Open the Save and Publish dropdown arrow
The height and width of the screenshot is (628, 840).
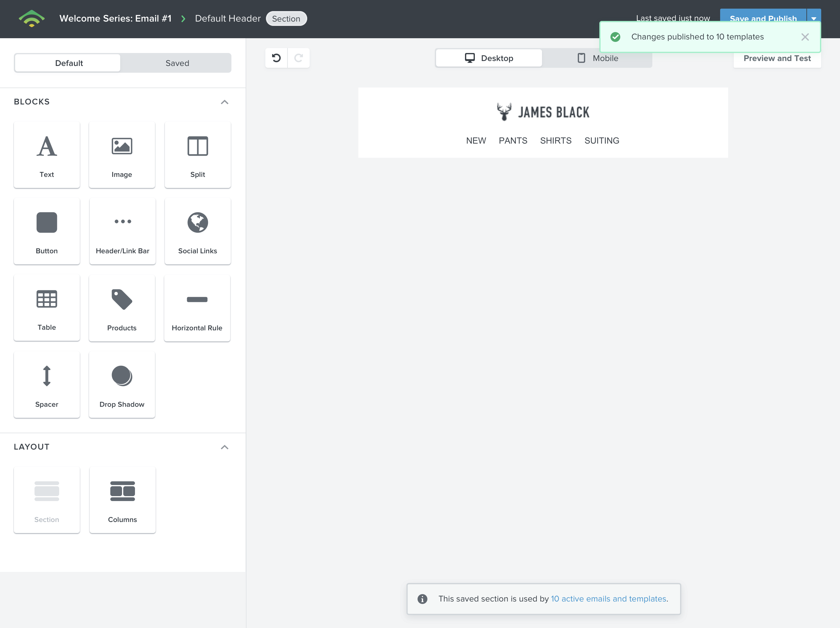(x=814, y=18)
